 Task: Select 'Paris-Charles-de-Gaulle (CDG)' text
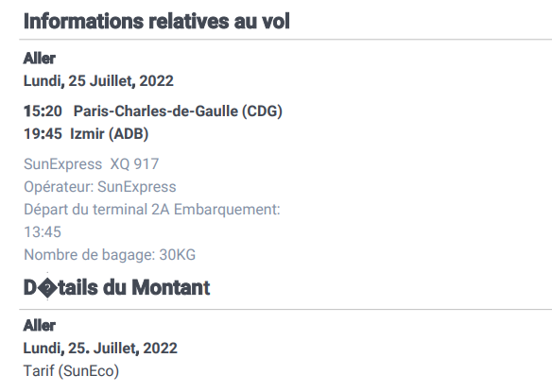[178, 111]
